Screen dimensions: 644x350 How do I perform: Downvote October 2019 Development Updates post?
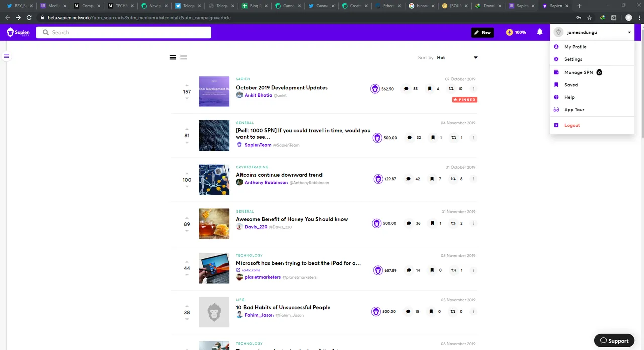187,98
